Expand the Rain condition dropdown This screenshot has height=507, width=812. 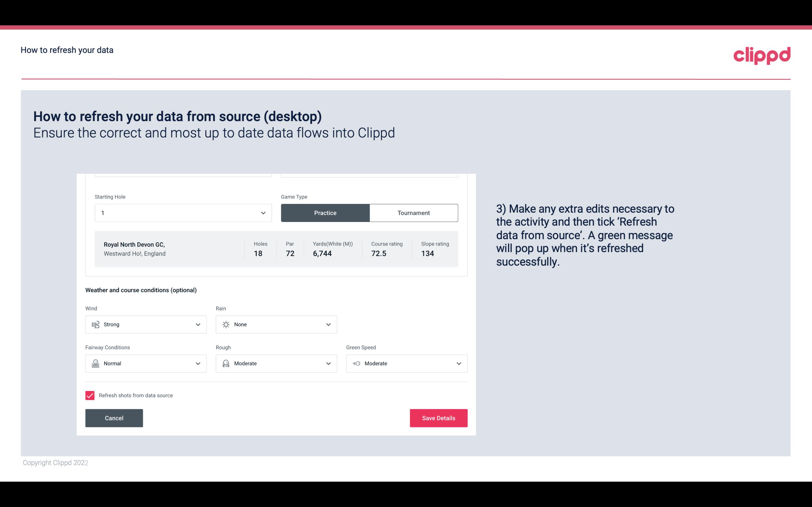[x=327, y=324]
